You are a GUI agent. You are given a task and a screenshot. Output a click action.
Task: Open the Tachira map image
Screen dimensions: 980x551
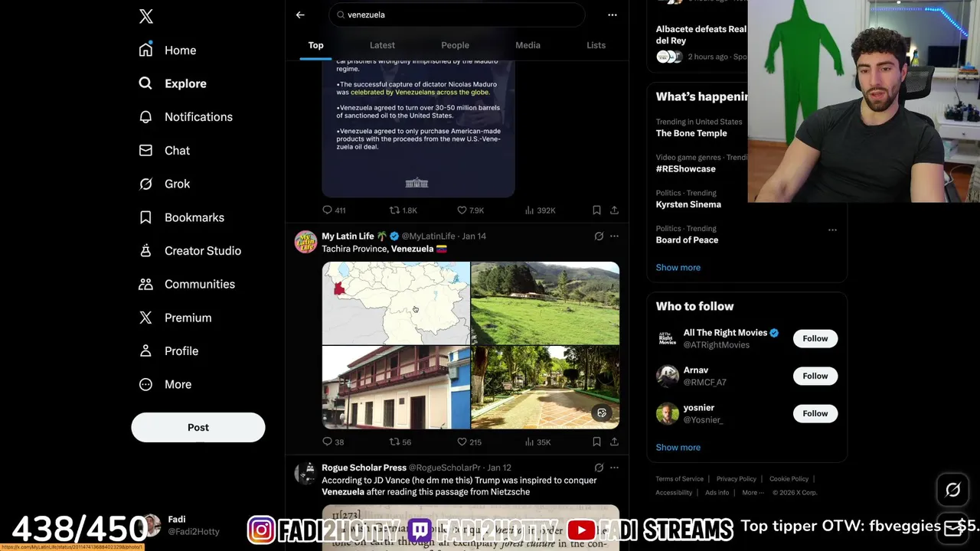coord(396,303)
